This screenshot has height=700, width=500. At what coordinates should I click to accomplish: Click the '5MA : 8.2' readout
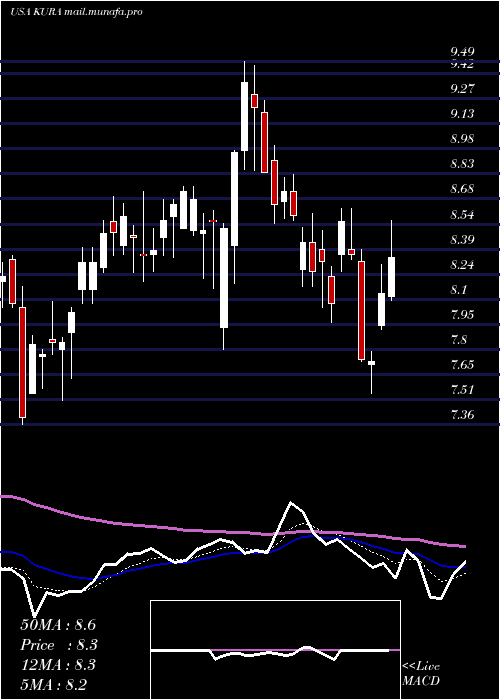click(54, 684)
